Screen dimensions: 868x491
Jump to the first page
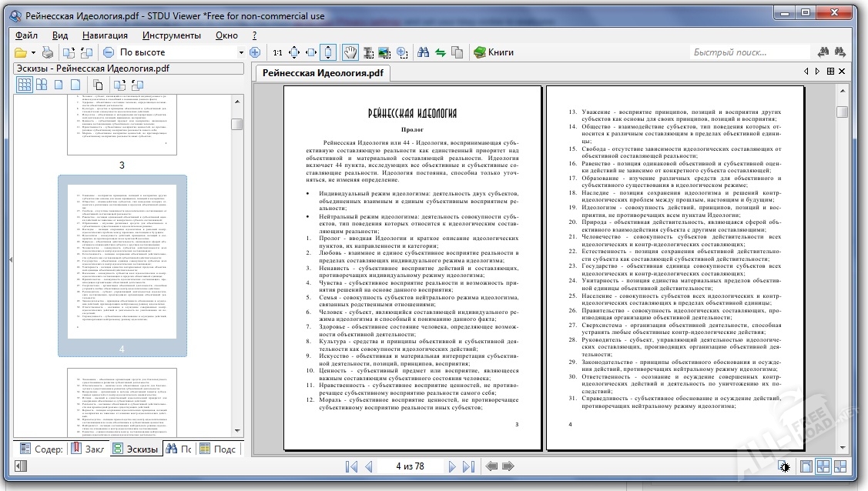pyautogui.click(x=352, y=466)
